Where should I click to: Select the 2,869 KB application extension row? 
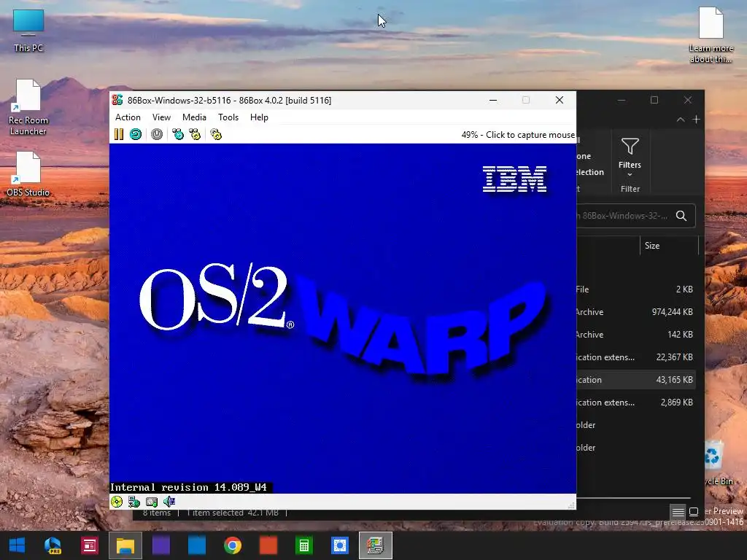[x=635, y=402]
